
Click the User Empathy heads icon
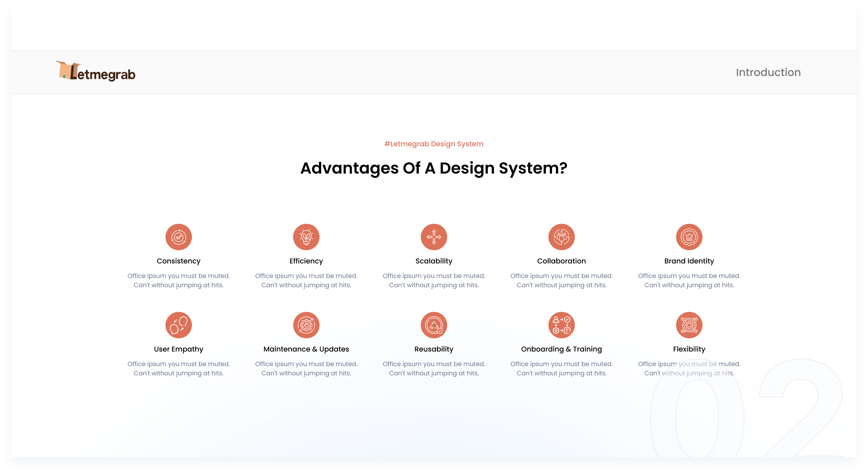179,325
